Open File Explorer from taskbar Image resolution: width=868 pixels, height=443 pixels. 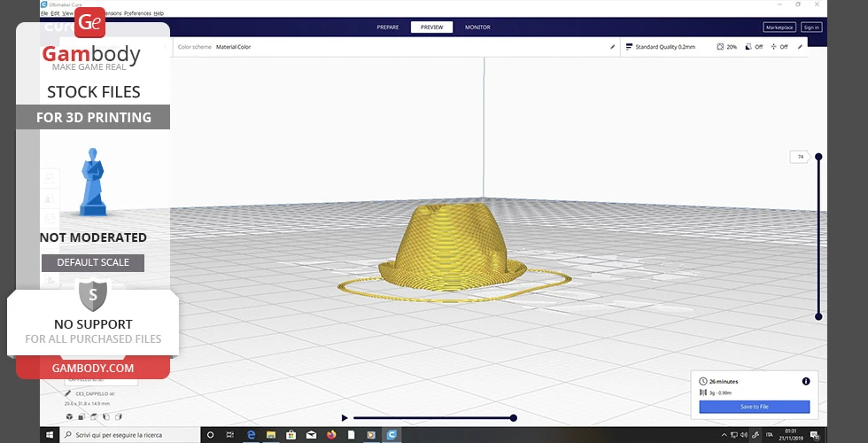(271, 435)
